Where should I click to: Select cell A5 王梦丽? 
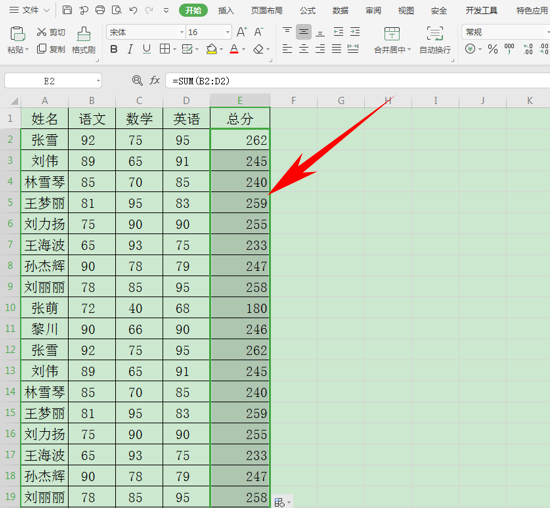pos(45,203)
